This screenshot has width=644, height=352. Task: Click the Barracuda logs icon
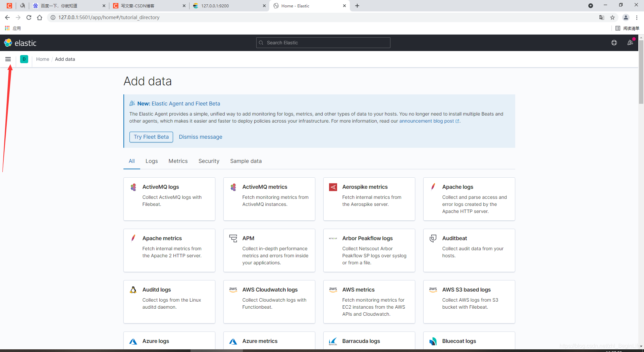tap(333, 341)
